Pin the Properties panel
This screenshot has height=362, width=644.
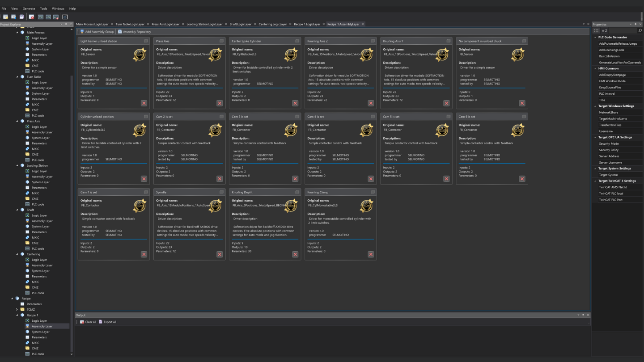636,24
